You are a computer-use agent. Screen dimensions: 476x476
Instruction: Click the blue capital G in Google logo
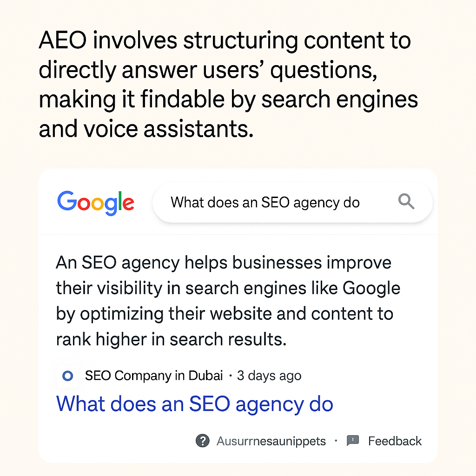(x=67, y=201)
